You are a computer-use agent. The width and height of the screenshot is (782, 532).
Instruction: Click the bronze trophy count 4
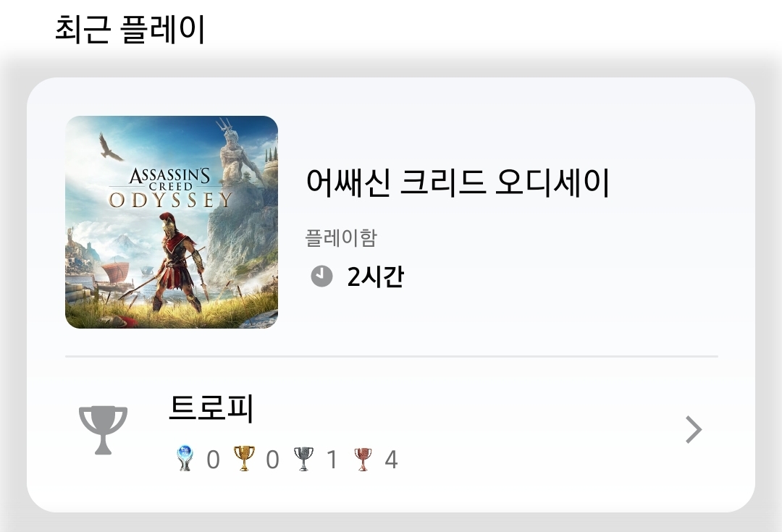click(391, 460)
